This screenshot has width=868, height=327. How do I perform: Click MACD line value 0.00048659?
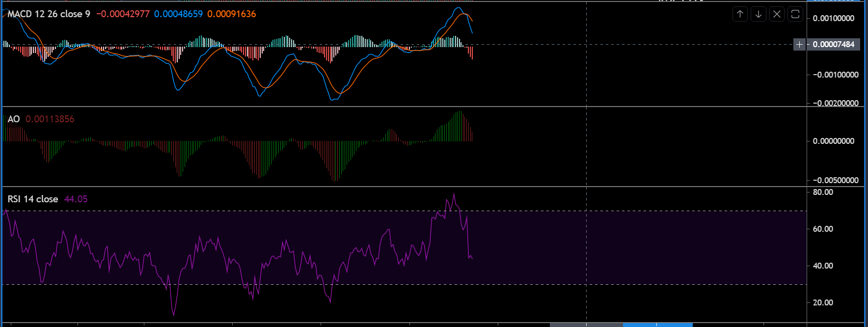[178, 14]
